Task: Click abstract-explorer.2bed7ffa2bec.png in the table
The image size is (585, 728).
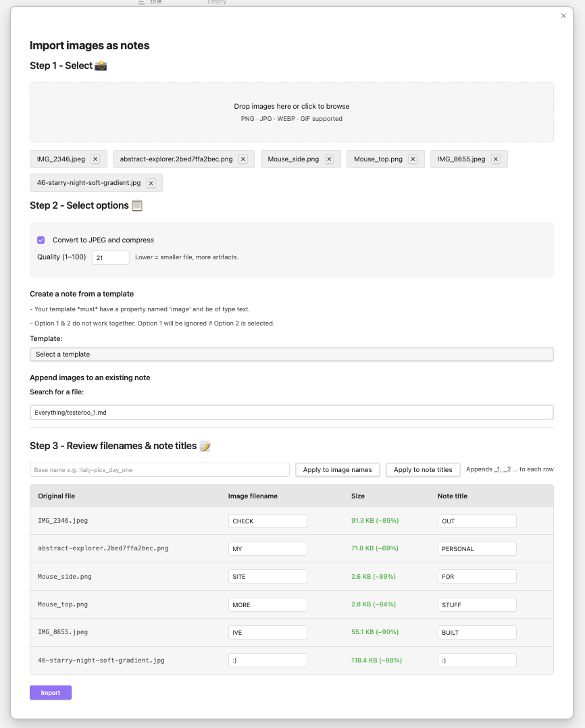Action: tap(103, 548)
